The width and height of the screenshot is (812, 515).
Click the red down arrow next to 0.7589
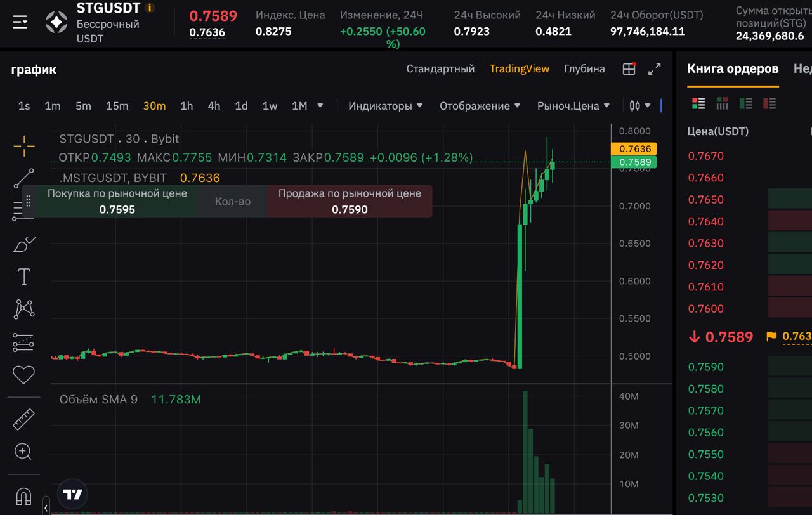(x=694, y=337)
